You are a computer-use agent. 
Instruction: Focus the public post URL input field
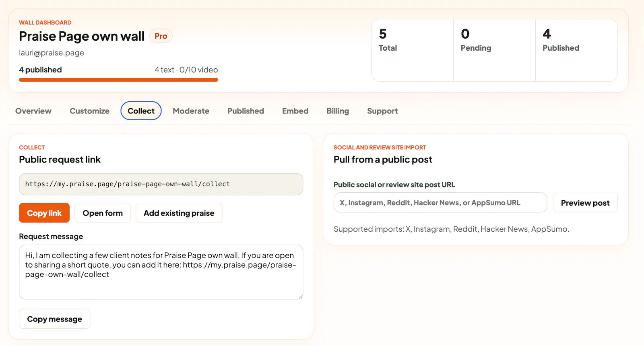440,202
